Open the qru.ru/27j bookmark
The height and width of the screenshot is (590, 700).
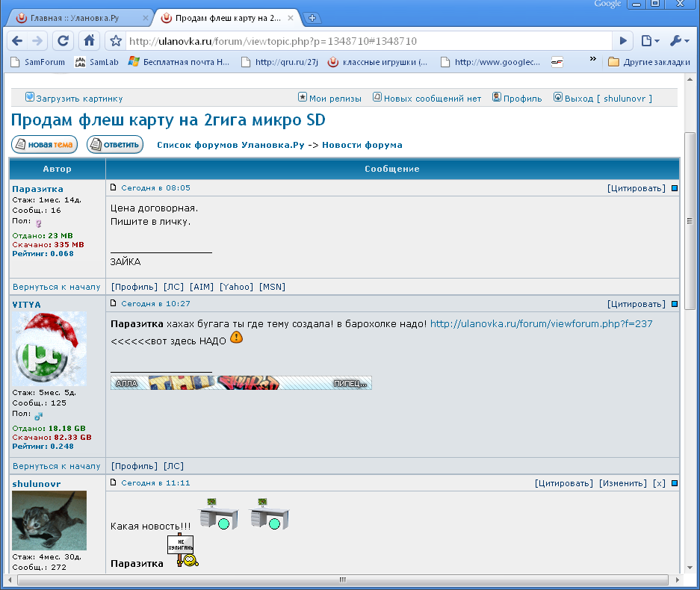[x=279, y=62]
